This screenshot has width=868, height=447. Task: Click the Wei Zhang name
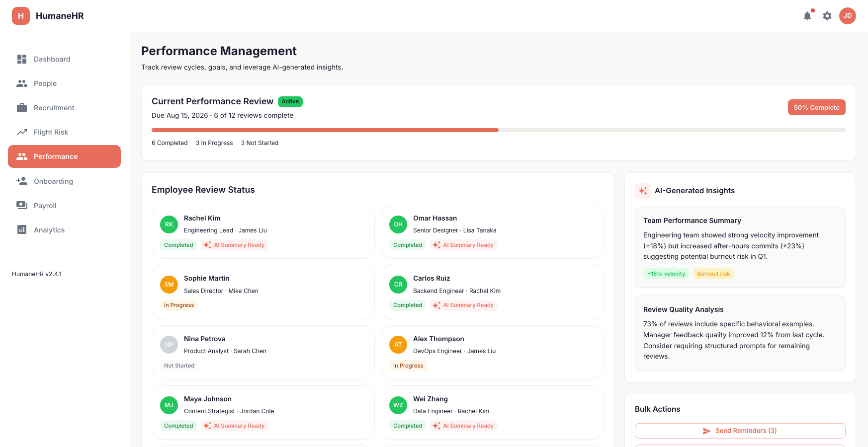431,399
